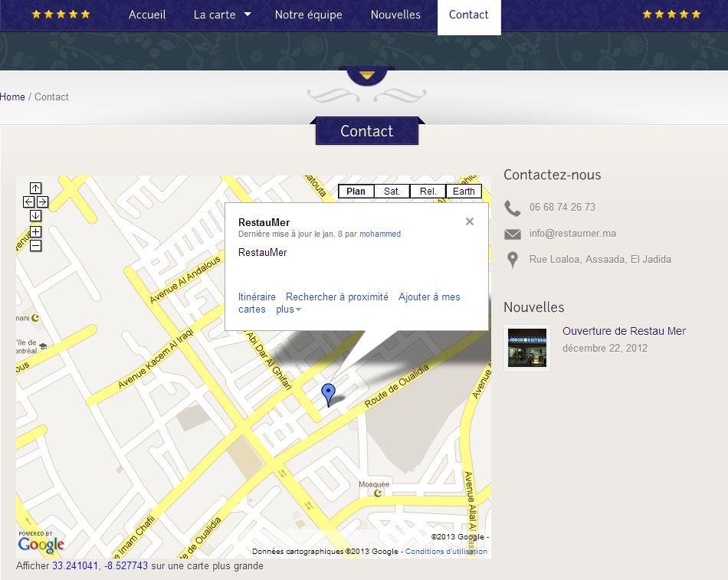Image resolution: width=728 pixels, height=580 pixels.
Task: Click Rechercher à proximité link
Action: pos(337,297)
